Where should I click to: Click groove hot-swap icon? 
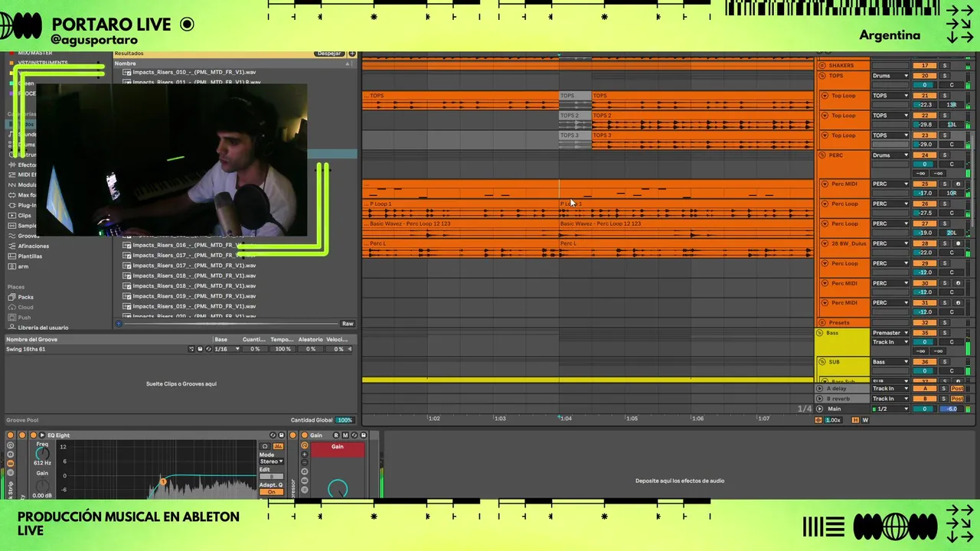coord(208,349)
